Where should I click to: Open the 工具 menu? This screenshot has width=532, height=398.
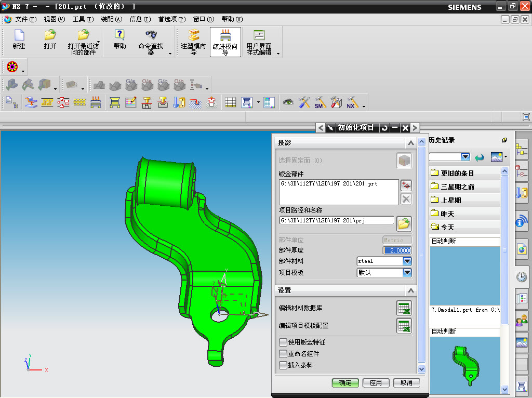click(x=83, y=19)
